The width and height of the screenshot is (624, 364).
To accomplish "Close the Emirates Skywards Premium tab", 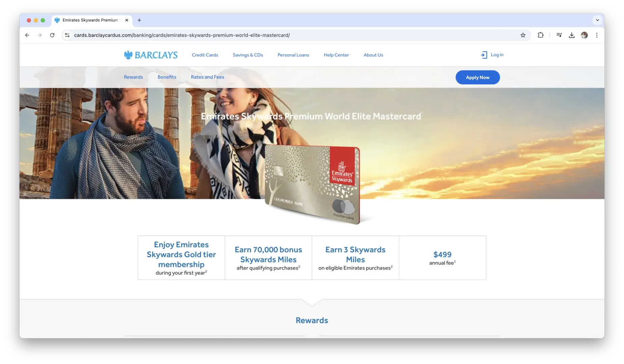I will click(x=127, y=20).
